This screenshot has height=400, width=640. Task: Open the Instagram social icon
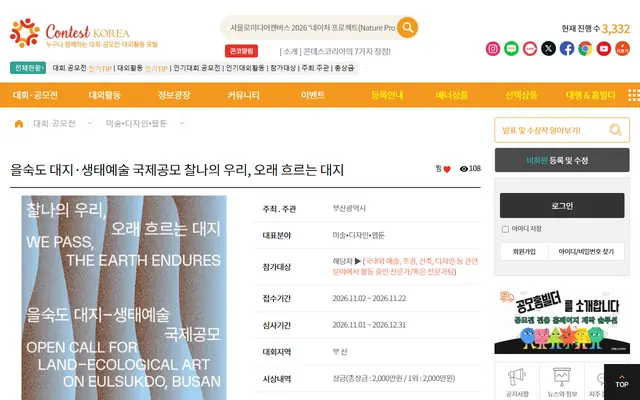(x=493, y=49)
